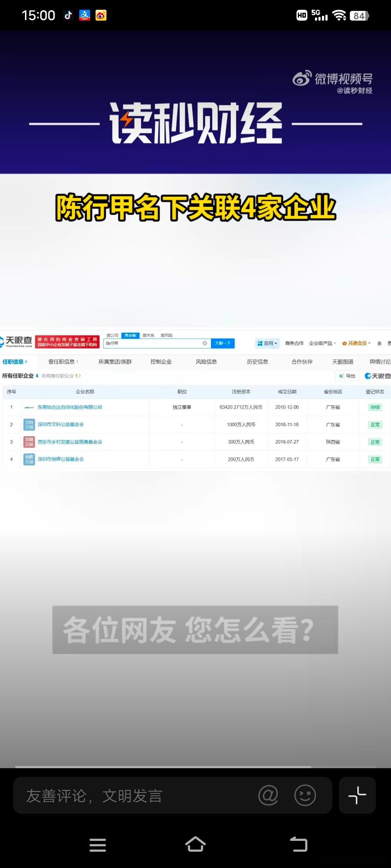Seek the video using the progress bar
This screenshot has width=391, height=868.
(x=195, y=766)
